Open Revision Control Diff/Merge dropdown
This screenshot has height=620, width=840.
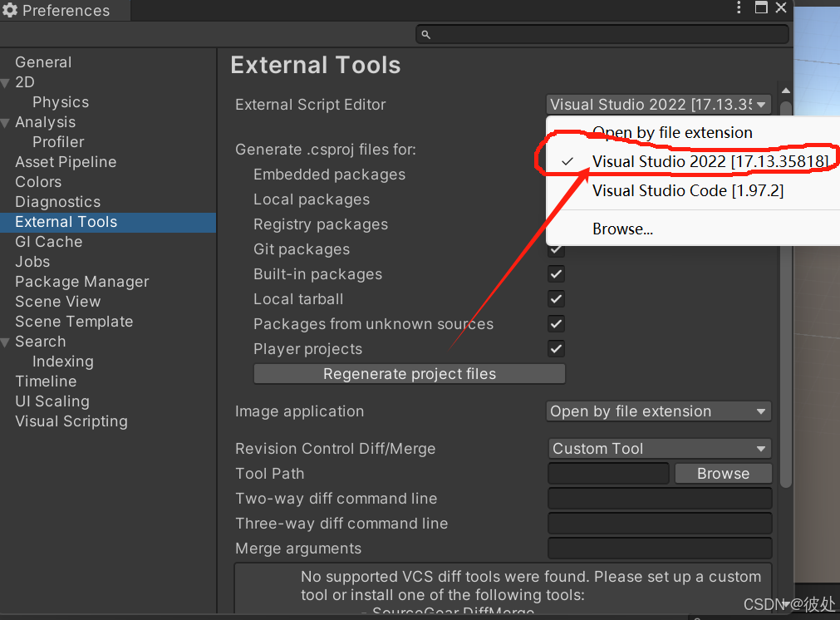click(660, 449)
